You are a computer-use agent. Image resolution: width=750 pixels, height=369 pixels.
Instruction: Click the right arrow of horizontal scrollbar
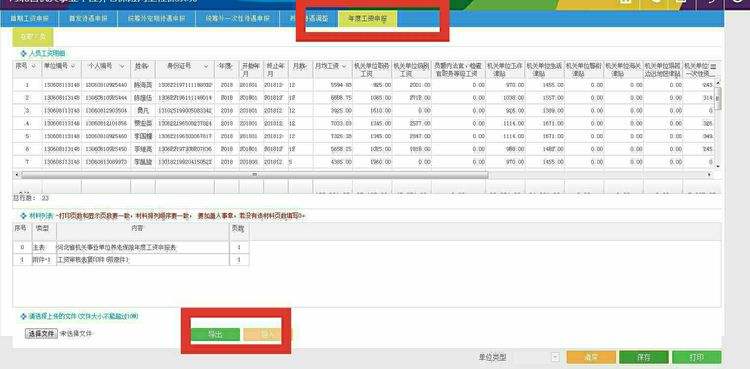[x=709, y=175]
